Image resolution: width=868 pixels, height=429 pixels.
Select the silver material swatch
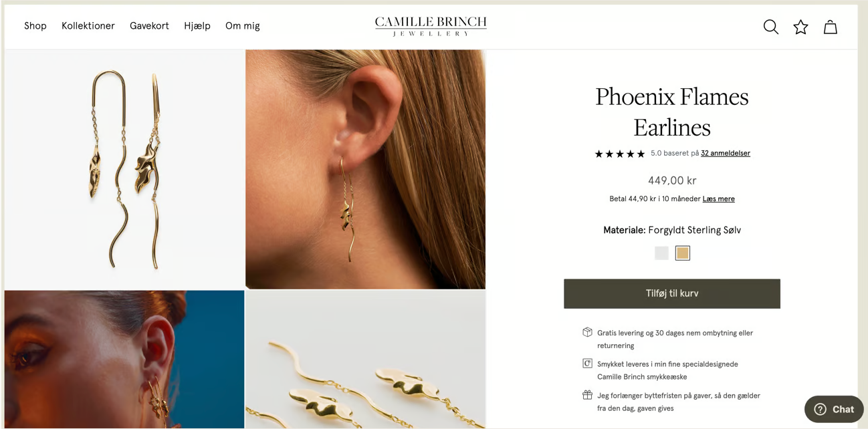[x=661, y=253]
